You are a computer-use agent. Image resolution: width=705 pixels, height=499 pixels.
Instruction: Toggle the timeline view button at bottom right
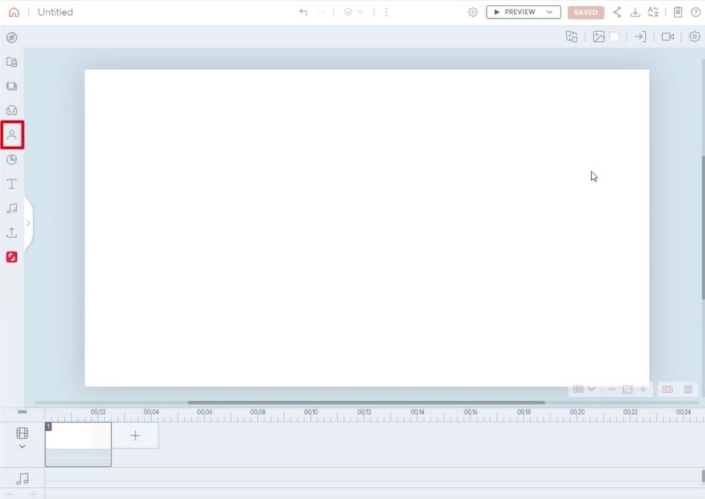point(688,389)
